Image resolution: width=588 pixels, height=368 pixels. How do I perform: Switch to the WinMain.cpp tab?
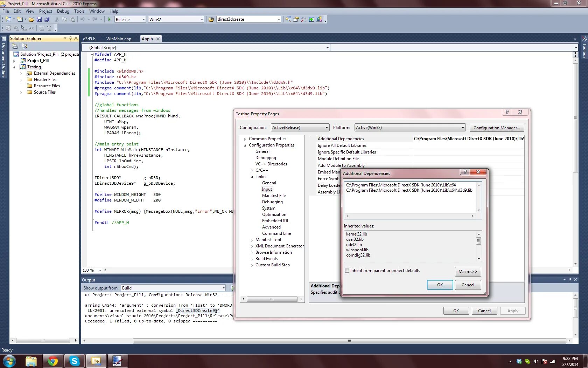(x=119, y=39)
